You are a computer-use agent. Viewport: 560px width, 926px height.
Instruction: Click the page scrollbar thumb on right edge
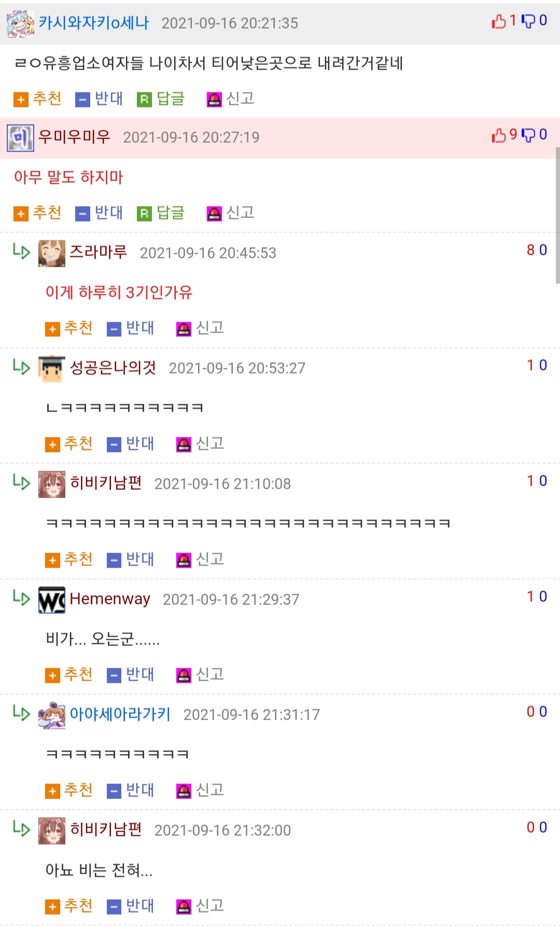pyautogui.click(x=557, y=215)
